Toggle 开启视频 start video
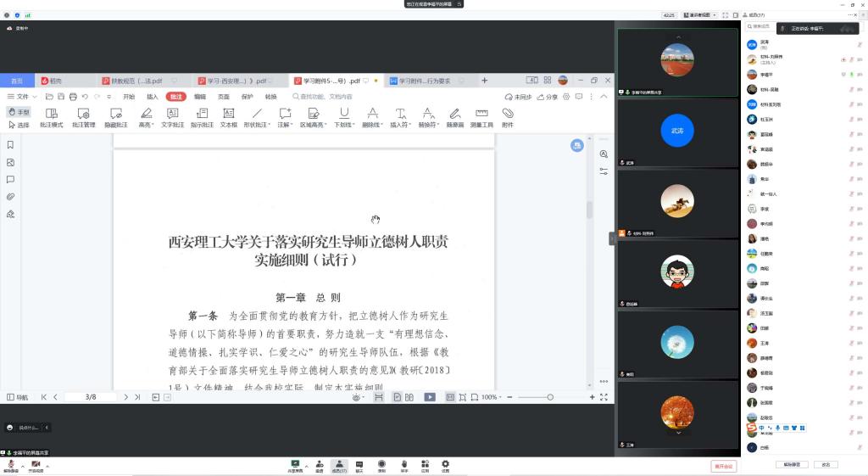 (x=36, y=466)
